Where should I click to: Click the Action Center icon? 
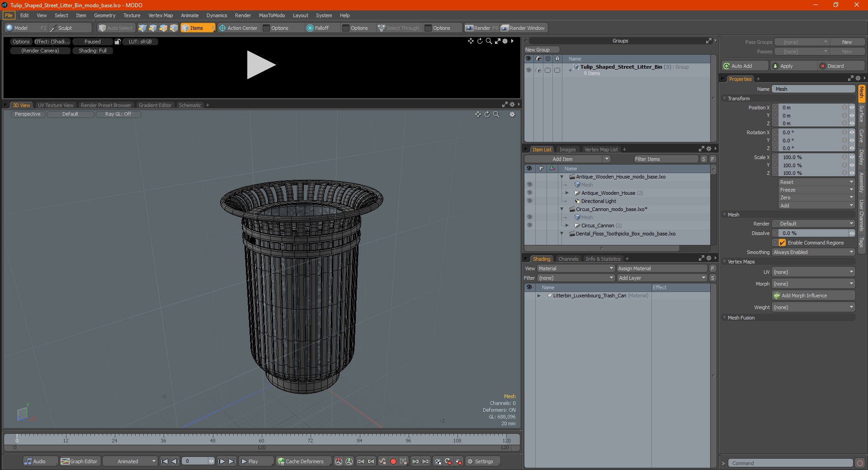222,28
